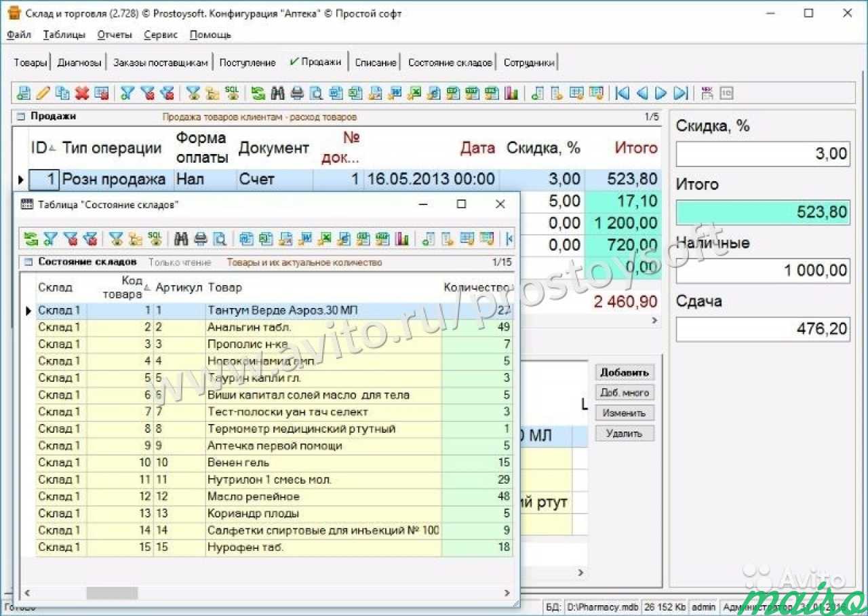Select the Тантум Верде Аэроз.30 МЛ row
The width and height of the screenshot is (868, 616).
point(274,310)
